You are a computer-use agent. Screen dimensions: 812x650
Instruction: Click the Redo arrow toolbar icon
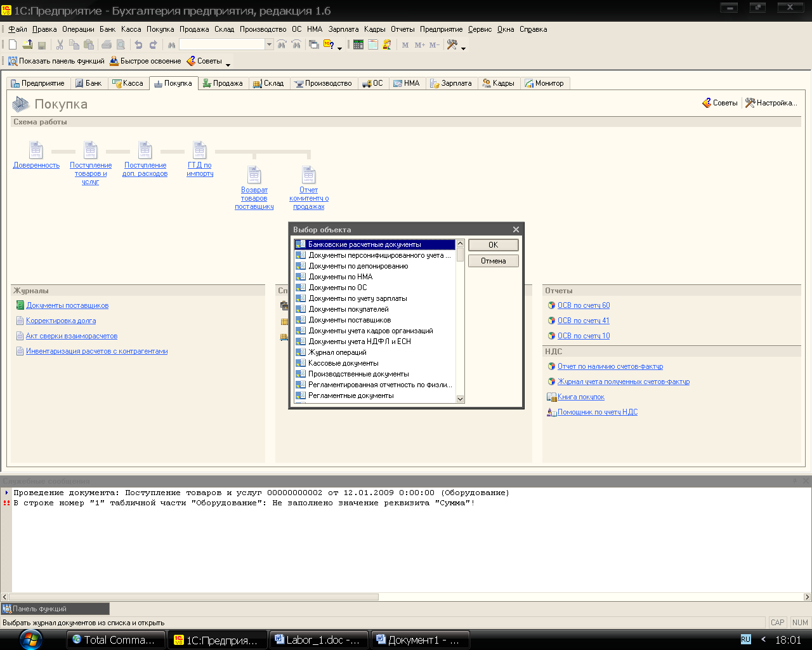pos(153,44)
